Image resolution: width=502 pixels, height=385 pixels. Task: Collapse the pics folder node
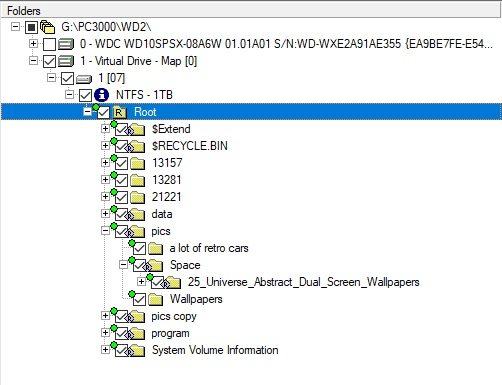[x=105, y=230]
